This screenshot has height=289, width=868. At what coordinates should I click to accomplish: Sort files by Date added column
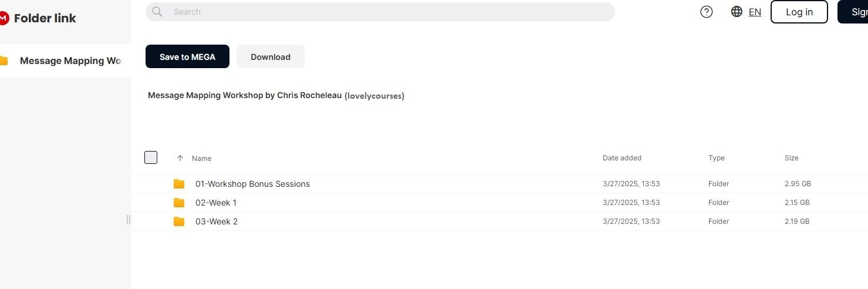pos(622,157)
